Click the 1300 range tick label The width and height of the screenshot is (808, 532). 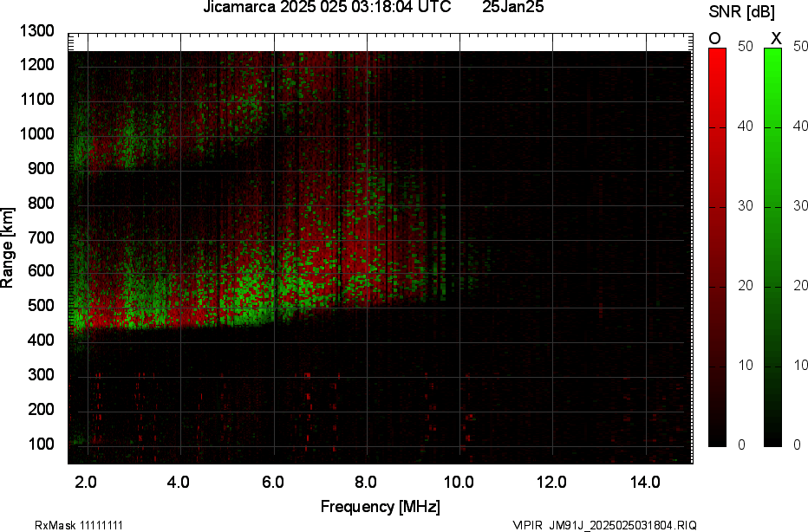coord(37,31)
